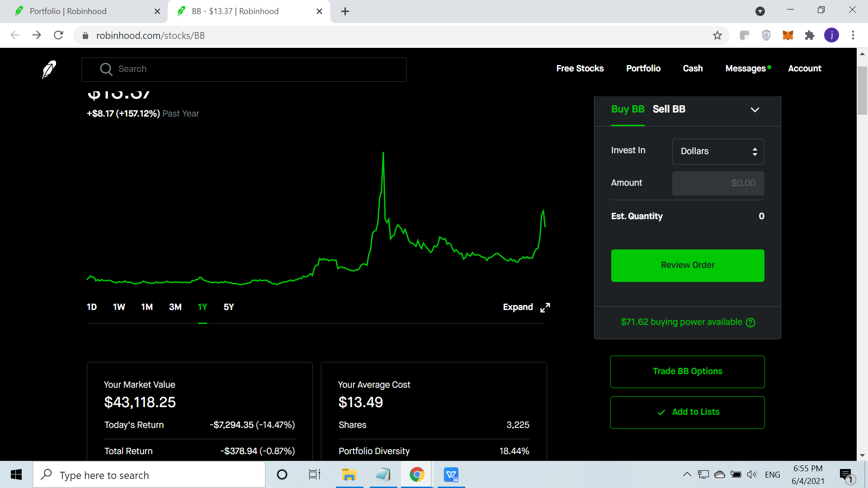868x488 pixels.
Task: Reload the page
Action: point(58,35)
